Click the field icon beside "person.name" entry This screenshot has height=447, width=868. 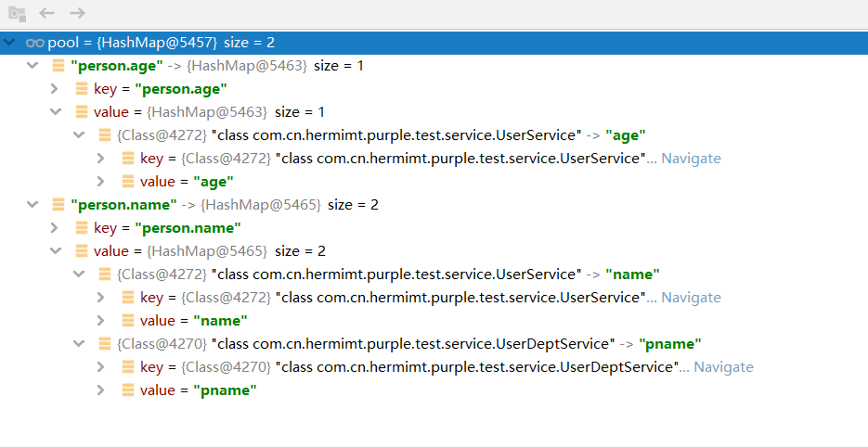tap(58, 205)
